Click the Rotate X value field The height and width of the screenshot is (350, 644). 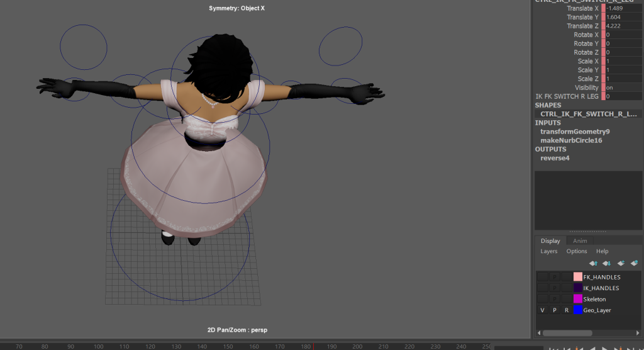point(623,35)
